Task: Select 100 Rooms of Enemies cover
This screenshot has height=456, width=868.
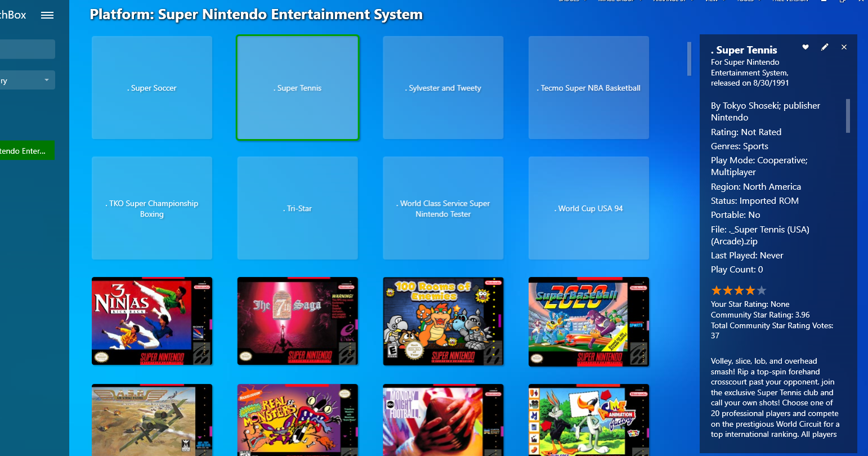Action: click(x=444, y=321)
